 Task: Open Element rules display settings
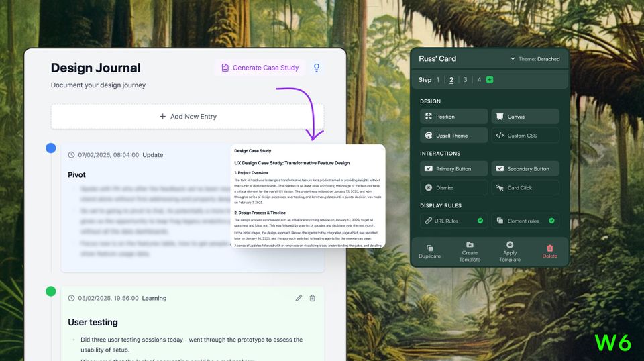(525, 221)
